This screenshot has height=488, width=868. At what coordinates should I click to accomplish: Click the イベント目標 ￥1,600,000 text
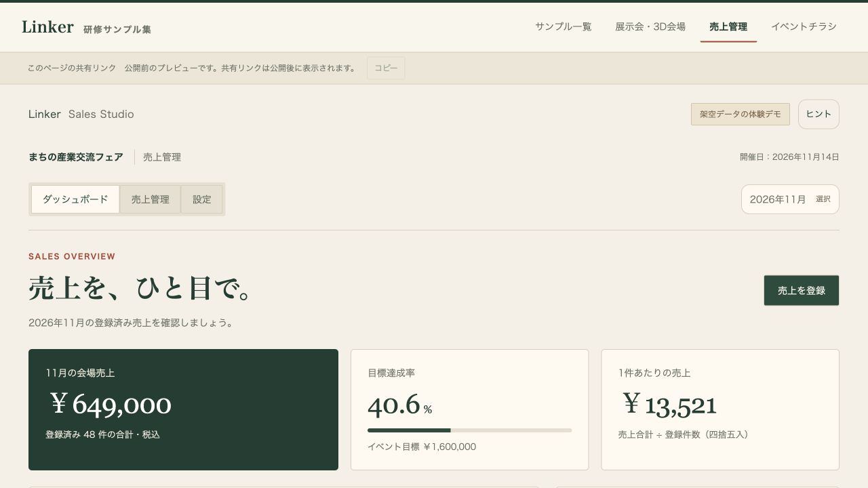pos(422,447)
